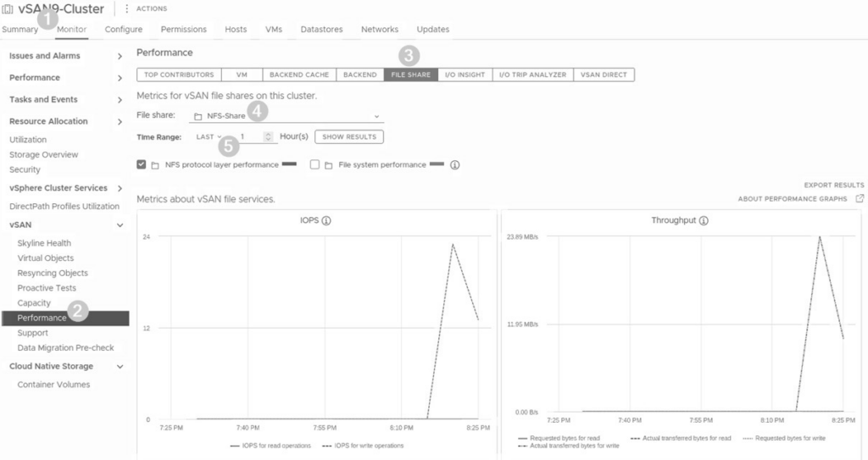Screen dimensions: 868x460
Task: Toggle IOPS for read operations legend
Action: point(270,446)
